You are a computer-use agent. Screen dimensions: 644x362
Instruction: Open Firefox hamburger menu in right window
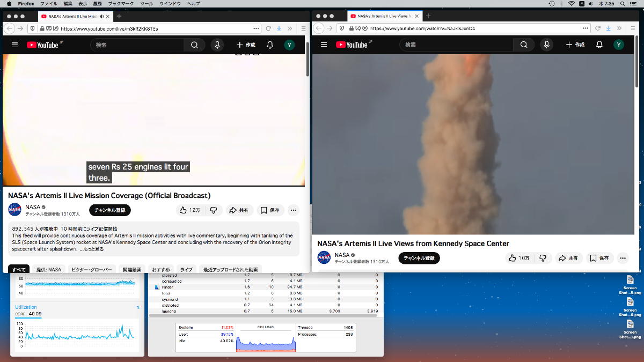[633, 28]
